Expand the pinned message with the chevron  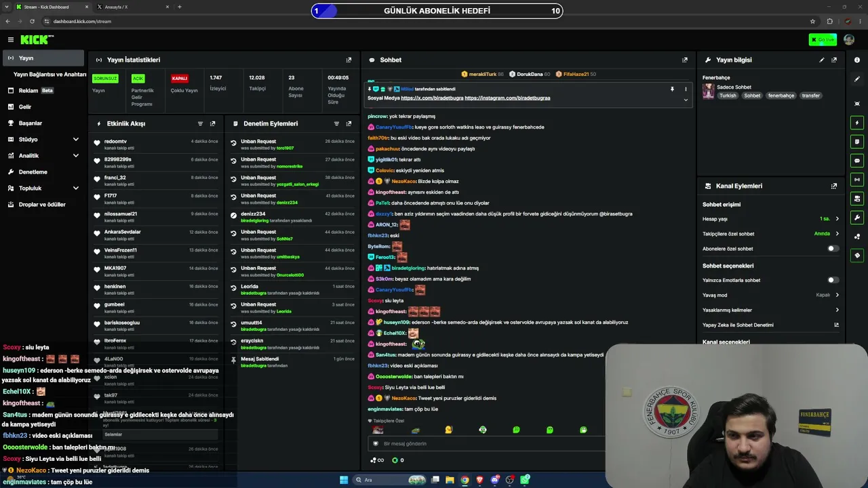[x=686, y=100]
